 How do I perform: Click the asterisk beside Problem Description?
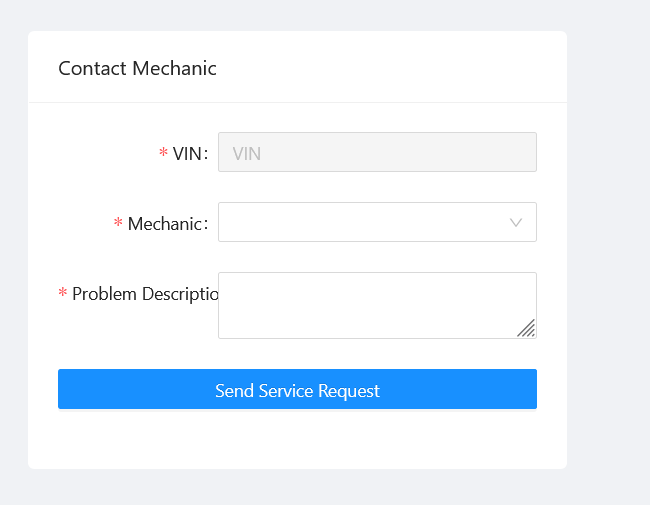63,294
